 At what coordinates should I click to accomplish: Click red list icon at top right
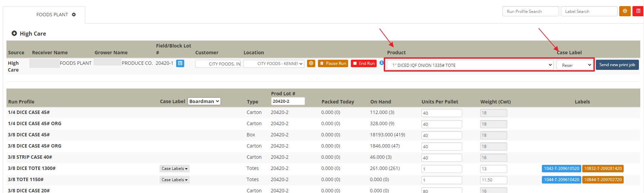click(x=638, y=11)
